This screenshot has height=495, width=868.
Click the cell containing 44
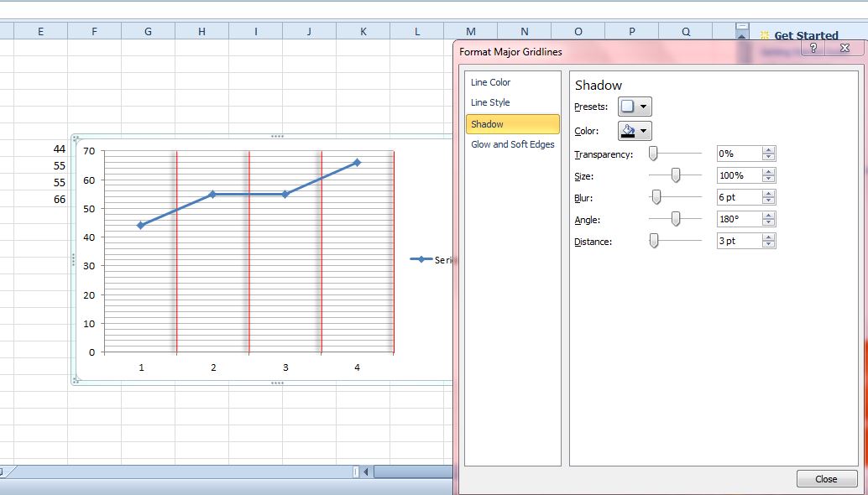click(x=59, y=150)
